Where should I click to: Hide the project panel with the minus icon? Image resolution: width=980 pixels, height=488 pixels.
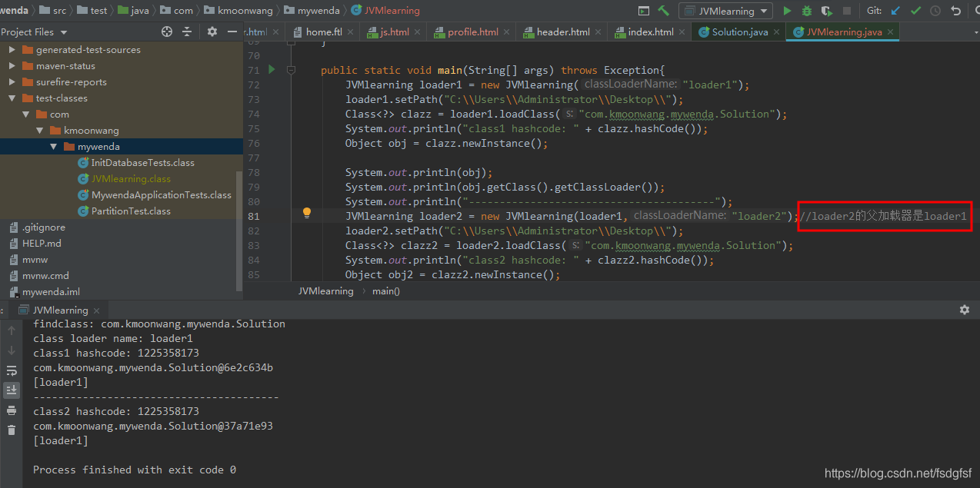pyautogui.click(x=232, y=32)
